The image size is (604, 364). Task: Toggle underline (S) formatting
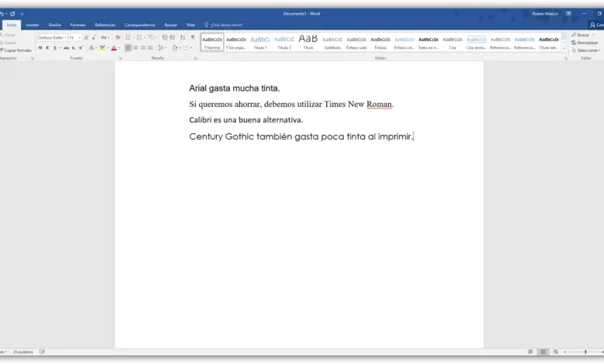tap(55, 48)
